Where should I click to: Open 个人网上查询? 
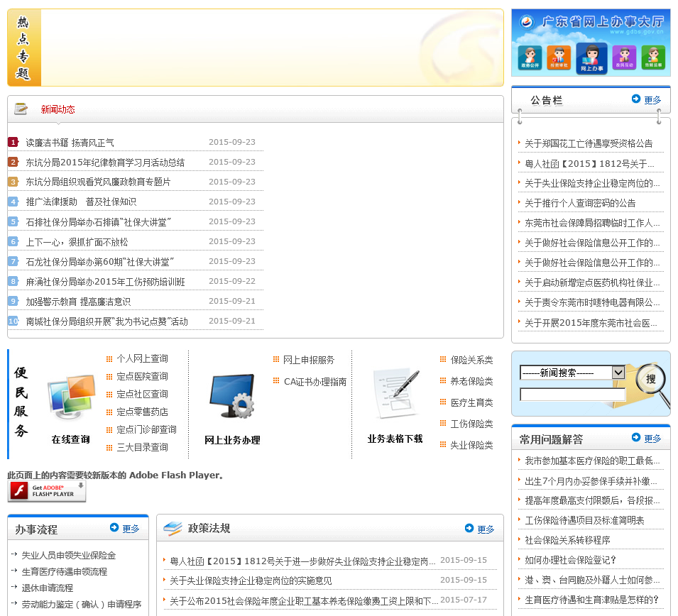142,358
